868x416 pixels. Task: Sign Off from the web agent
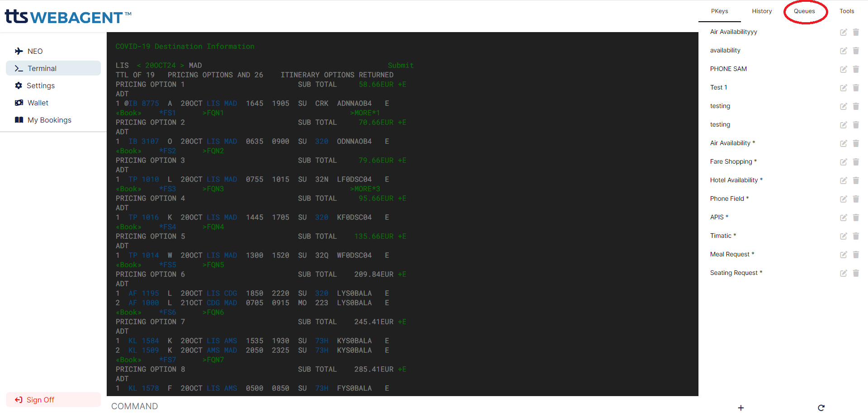[53, 400]
